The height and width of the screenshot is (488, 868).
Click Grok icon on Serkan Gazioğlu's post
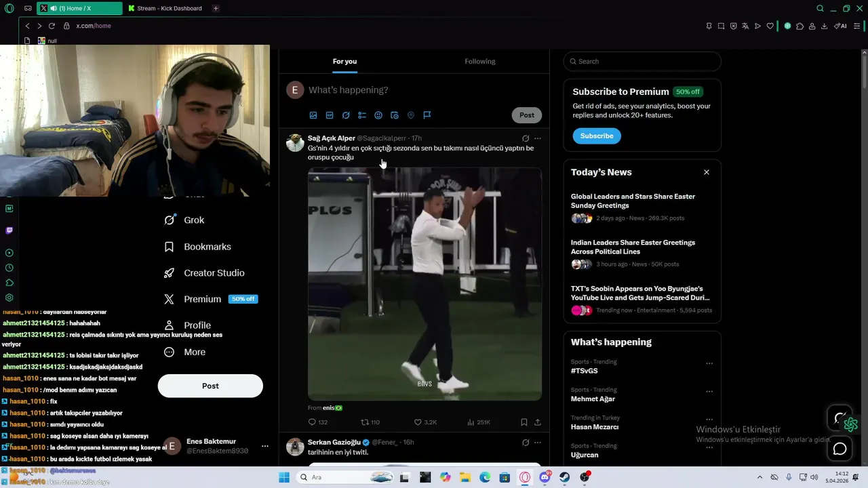(526, 443)
